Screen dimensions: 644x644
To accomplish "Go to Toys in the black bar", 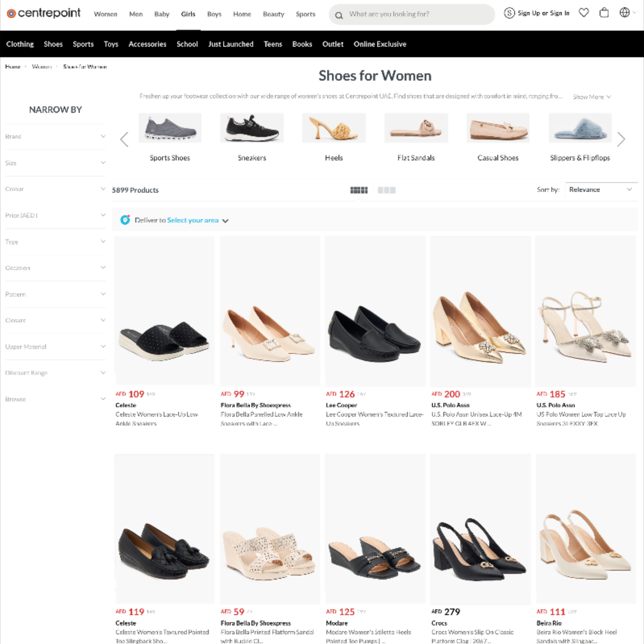I will pyautogui.click(x=111, y=44).
